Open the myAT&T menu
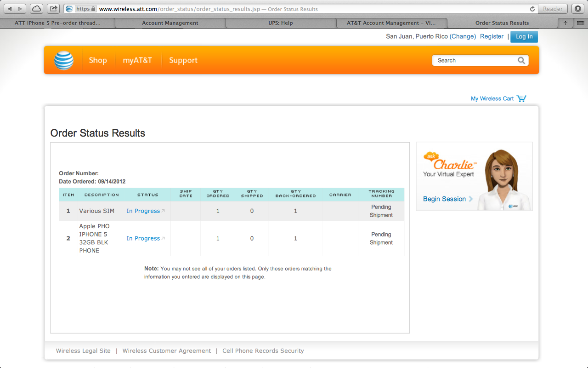Screen dimensions: 588x368 click(137, 60)
